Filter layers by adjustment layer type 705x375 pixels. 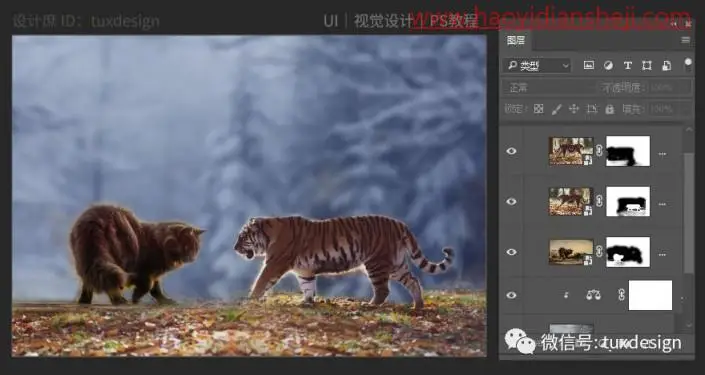pos(608,66)
